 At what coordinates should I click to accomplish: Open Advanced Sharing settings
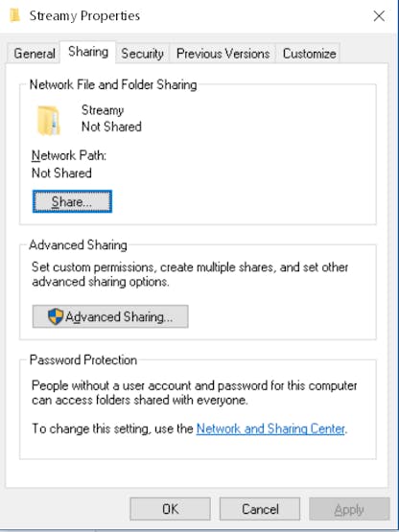click(110, 316)
